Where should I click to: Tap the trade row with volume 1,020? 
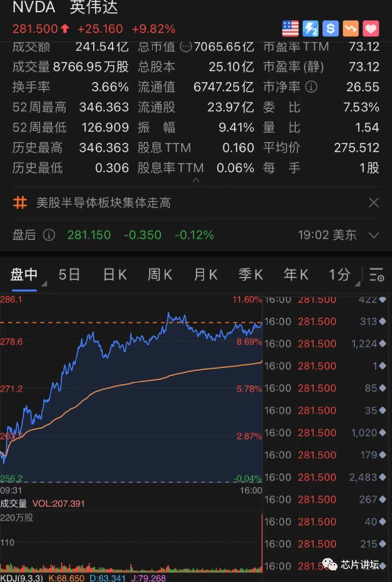click(326, 433)
